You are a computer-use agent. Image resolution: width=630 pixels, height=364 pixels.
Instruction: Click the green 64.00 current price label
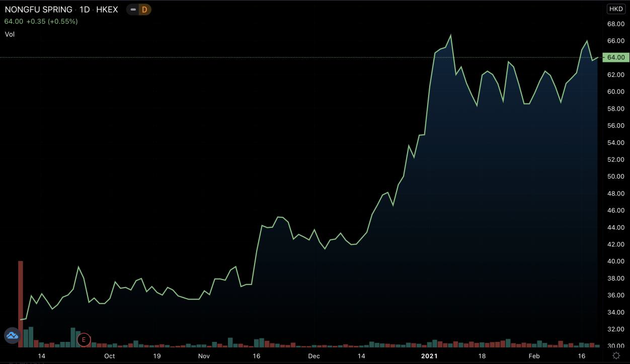pos(615,57)
